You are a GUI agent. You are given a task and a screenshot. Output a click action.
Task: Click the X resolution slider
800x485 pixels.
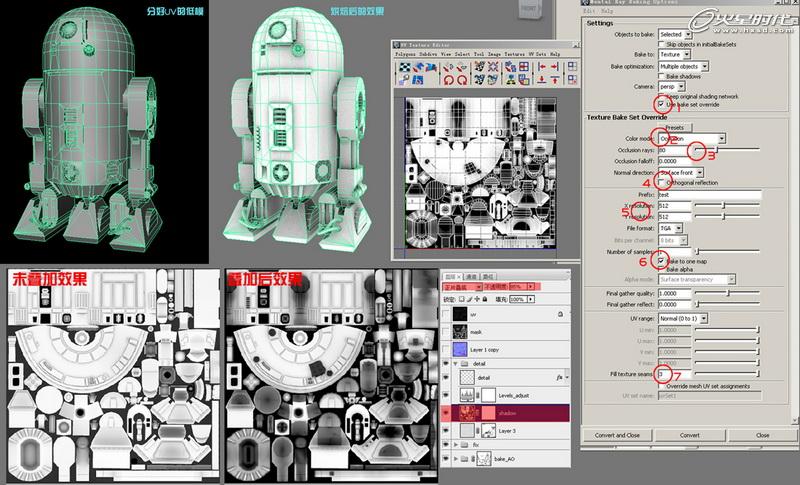tap(727, 206)
